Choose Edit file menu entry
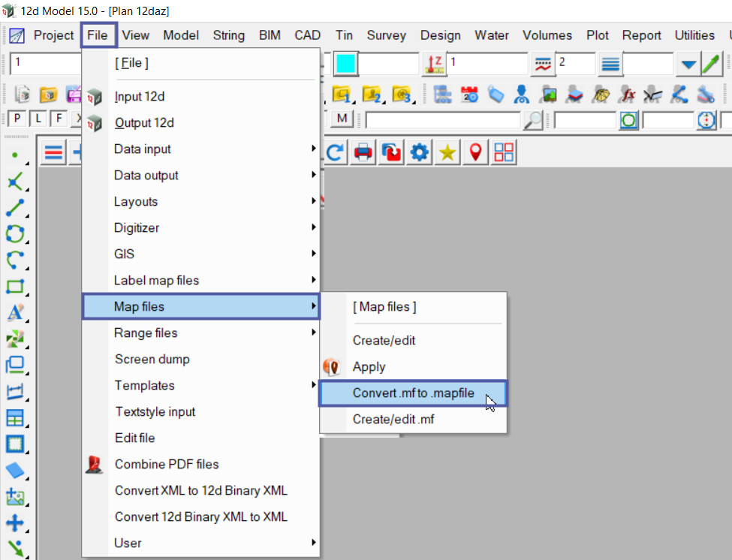The height and width of the screenshot is (560, 732). point(200,438)
